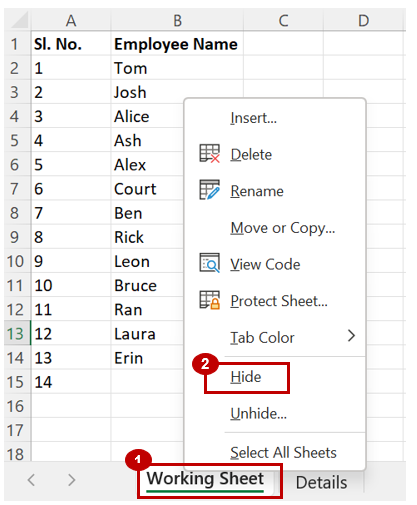Select column A header
The width and height of the screenshot is (417, 505).
[71, 21]
